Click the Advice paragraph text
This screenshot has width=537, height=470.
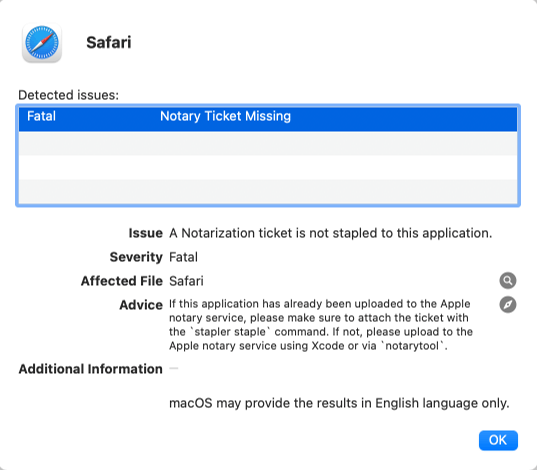(x=321, y=325)
